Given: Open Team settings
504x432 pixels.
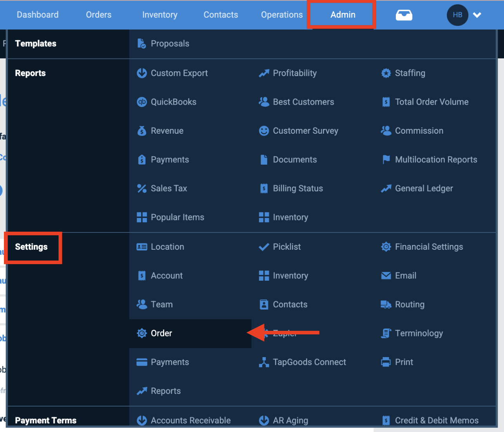Looking at the screenshot, I should pos(161,305).
